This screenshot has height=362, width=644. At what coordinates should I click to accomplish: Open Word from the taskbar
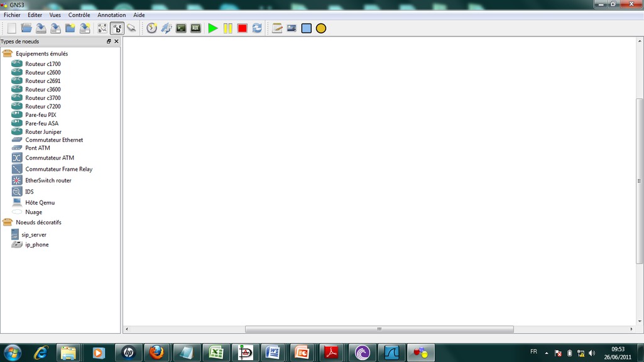coord(273,353)
